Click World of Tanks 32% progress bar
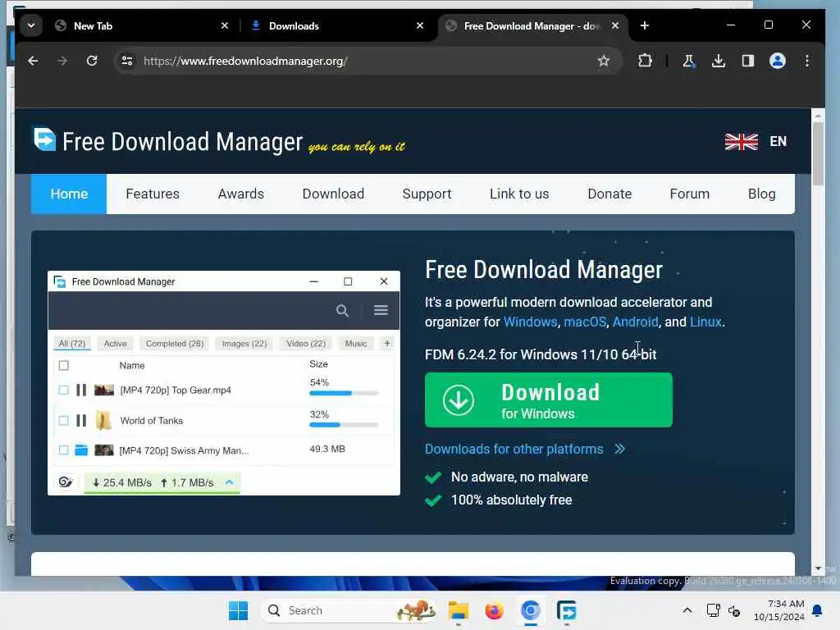The width and height of the screenshot is (840, 630). [344, 425]
